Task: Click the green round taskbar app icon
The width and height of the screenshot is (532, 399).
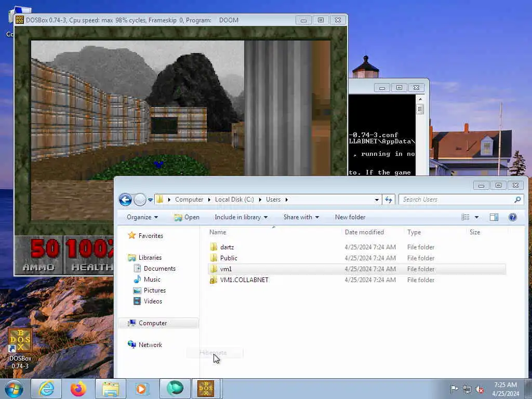Action: 175,389
